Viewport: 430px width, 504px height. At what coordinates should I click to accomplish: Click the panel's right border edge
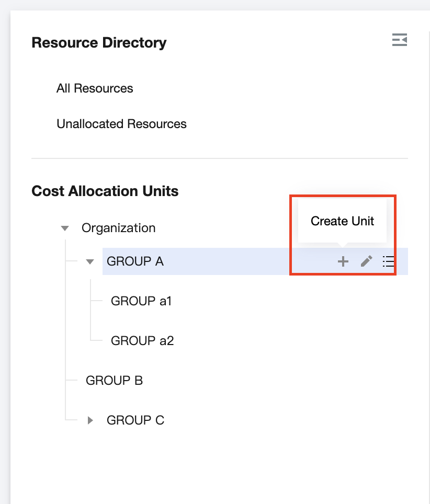[x=429, y=261]
